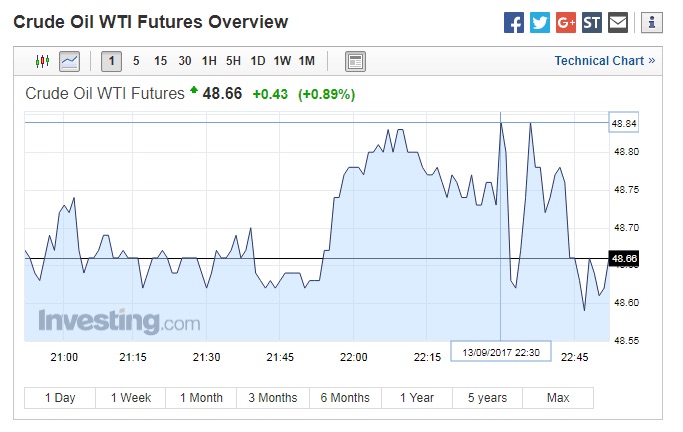Share on StockTwits icon

tap(592, 22)
